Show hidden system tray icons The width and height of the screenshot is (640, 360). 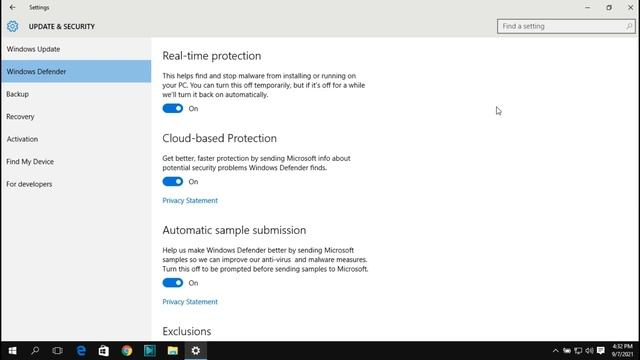click(x=555, y=351)
